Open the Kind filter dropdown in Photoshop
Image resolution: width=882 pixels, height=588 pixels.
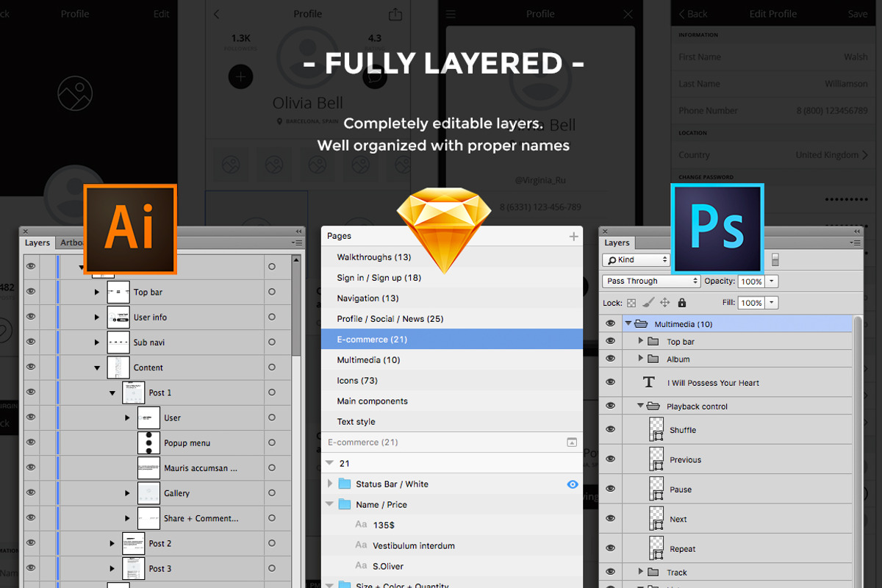coord(636,260)
